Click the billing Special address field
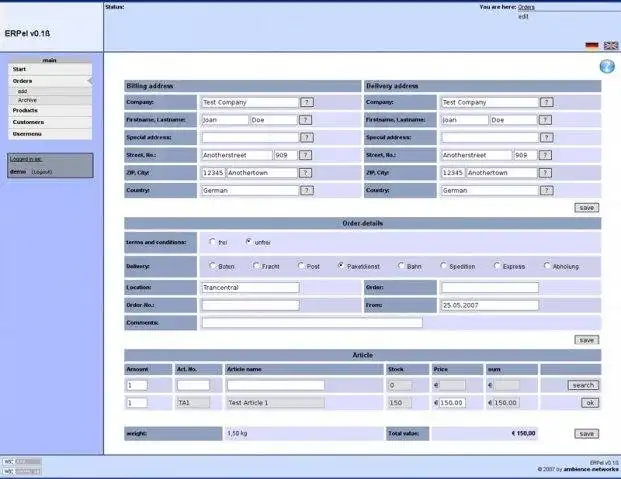Viewport: 621px width, 479px height. coord(250,137)
